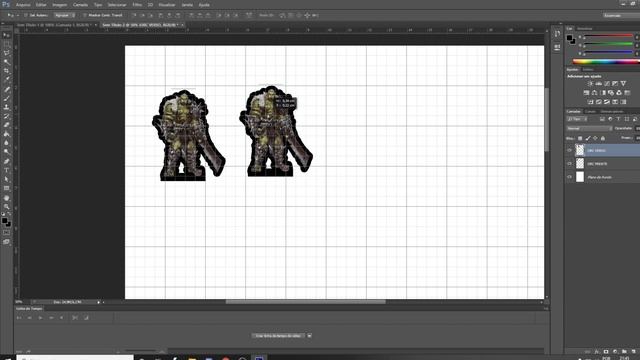Switch to the Amostras tab
This screenshot has width=640, height=360.
coord(584,29)
